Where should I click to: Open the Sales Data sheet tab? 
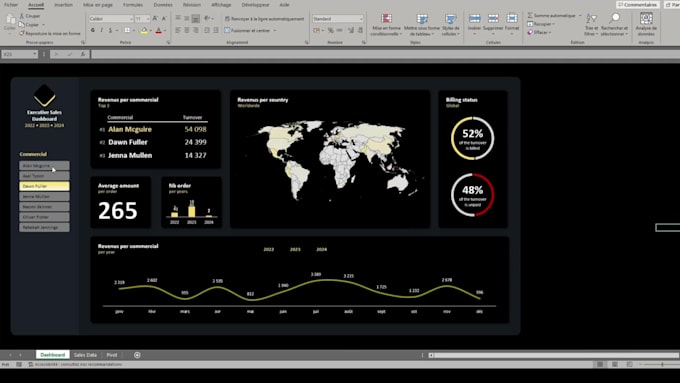pos(85,355)
